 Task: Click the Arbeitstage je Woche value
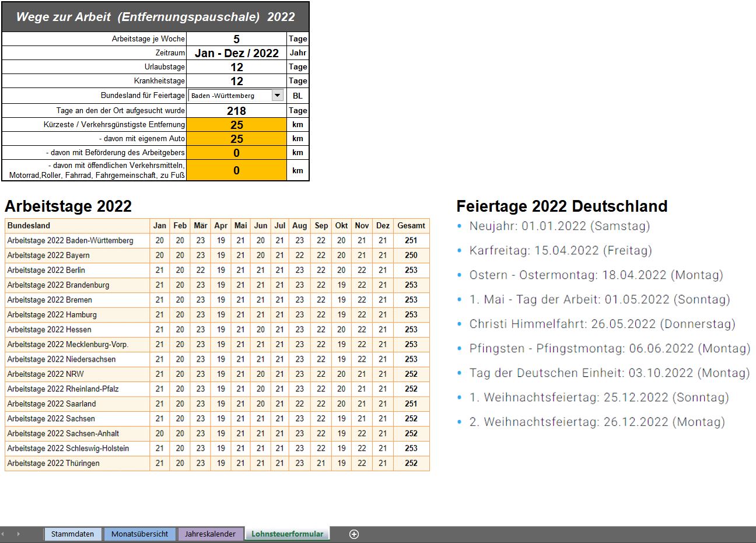(236, 39)
